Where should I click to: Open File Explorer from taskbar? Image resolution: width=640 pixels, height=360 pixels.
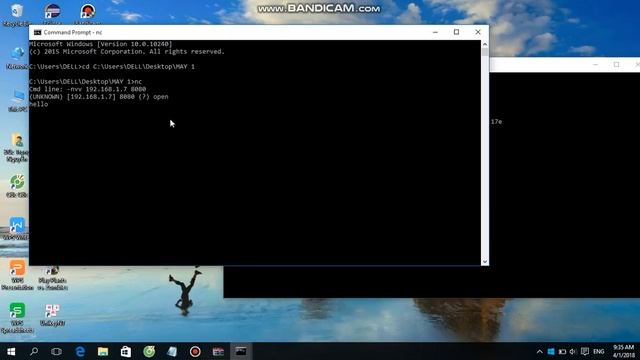(103, 351)
